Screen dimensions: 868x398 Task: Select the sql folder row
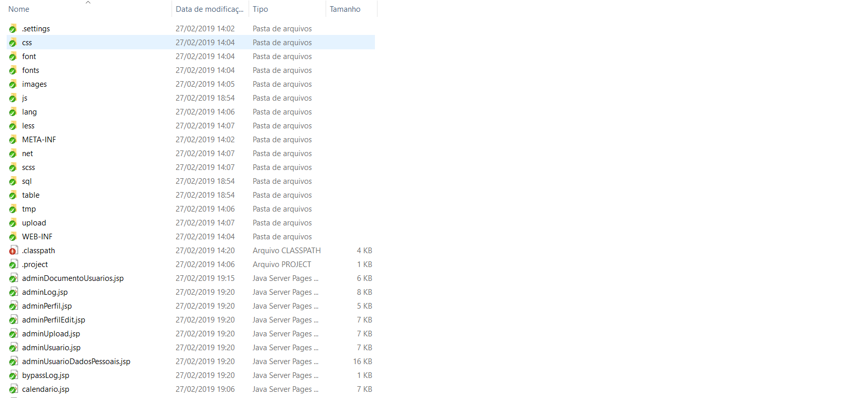(191, 181)
